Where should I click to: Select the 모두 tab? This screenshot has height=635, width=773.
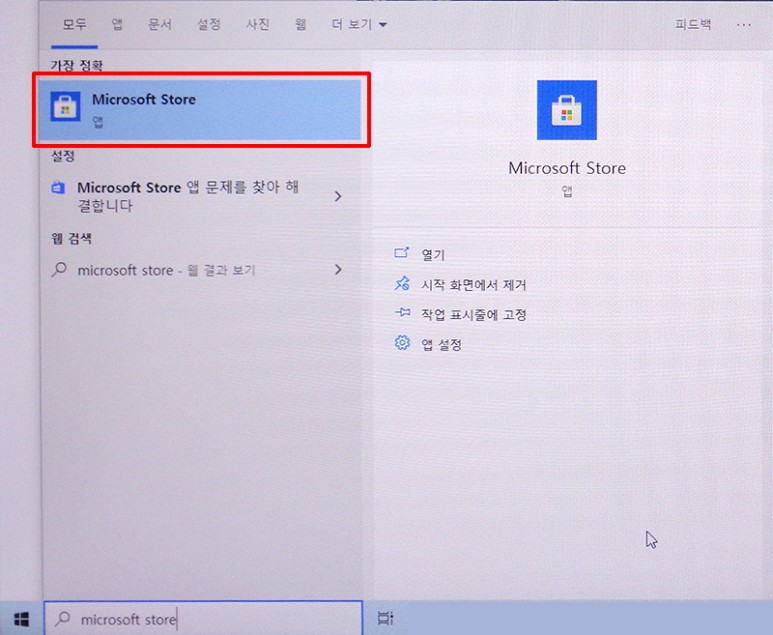(x=74, y=24)
